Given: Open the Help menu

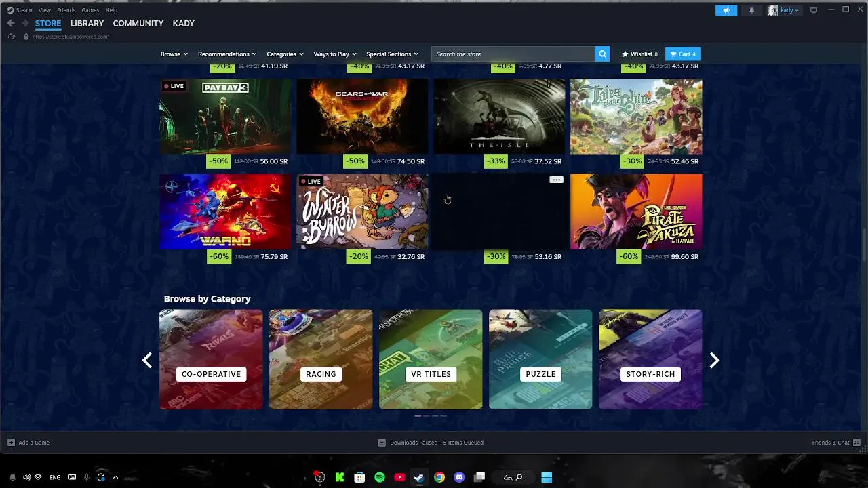Looking at the screenshot, I should [111, 10].
